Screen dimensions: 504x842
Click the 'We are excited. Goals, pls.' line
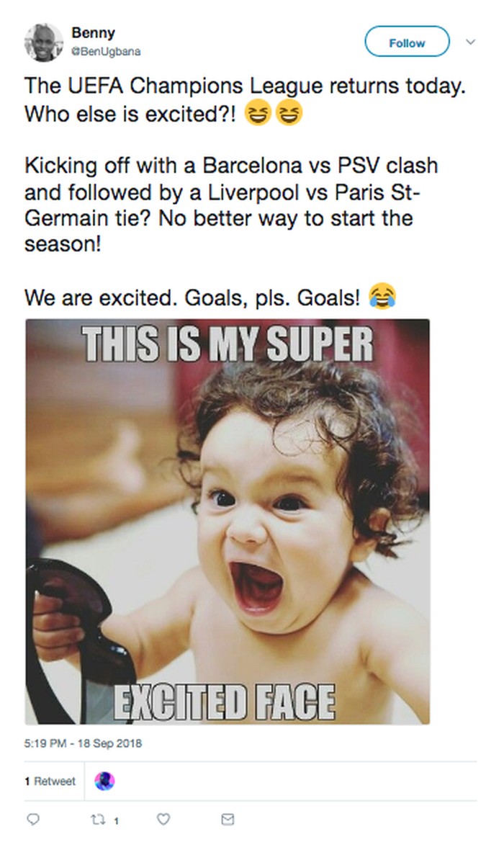point(194,296)
